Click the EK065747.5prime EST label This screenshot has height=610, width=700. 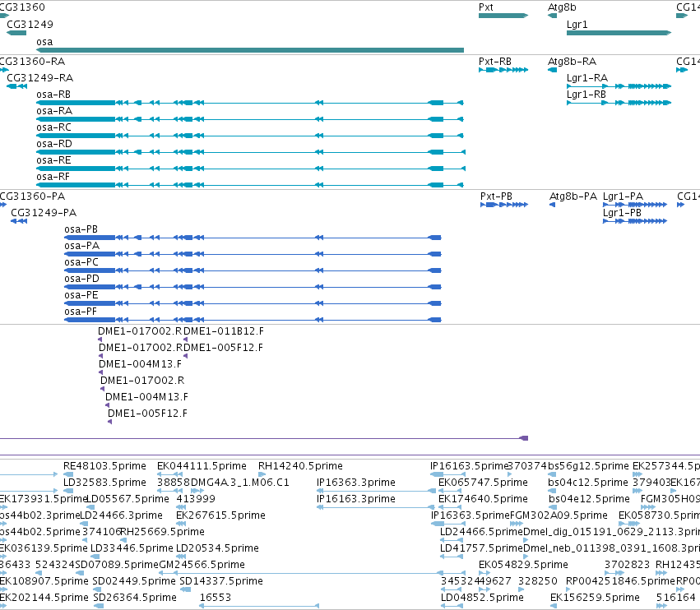(483, 483)
